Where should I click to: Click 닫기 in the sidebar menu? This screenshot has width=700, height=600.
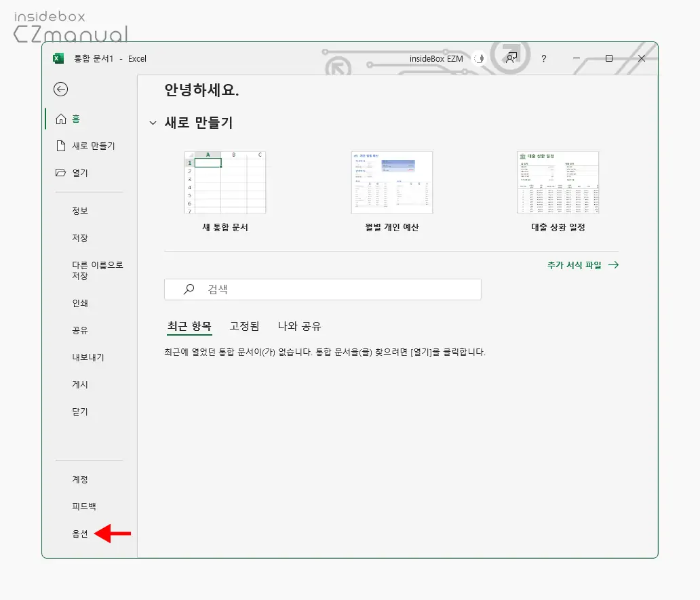click(80, 412)
